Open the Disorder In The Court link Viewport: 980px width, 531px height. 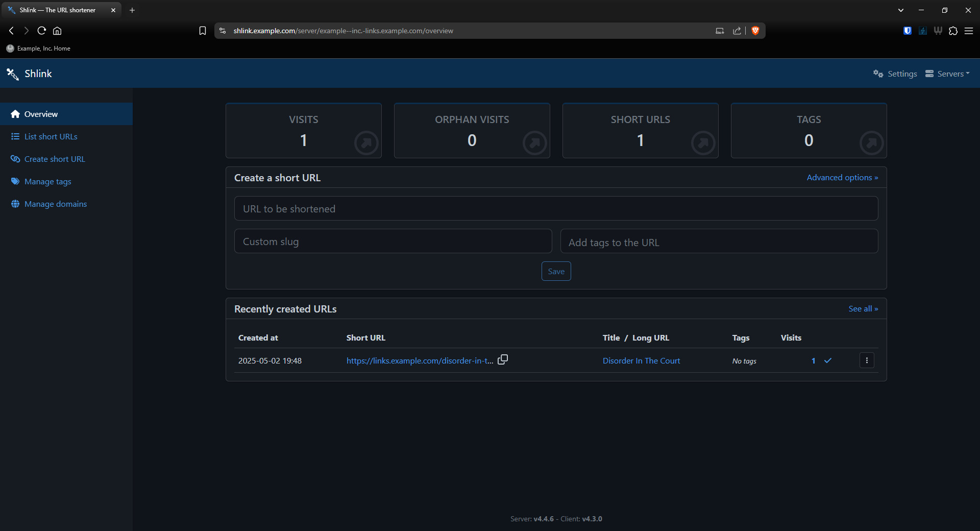[641, 360]
